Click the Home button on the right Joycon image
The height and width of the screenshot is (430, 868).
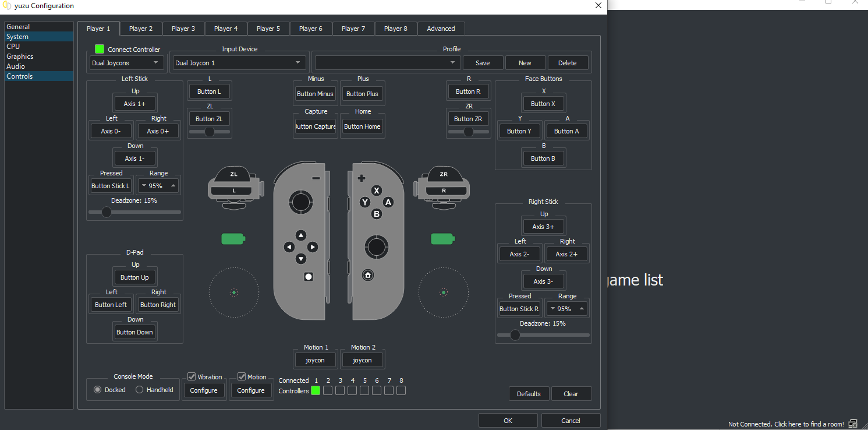coord(367,275)
